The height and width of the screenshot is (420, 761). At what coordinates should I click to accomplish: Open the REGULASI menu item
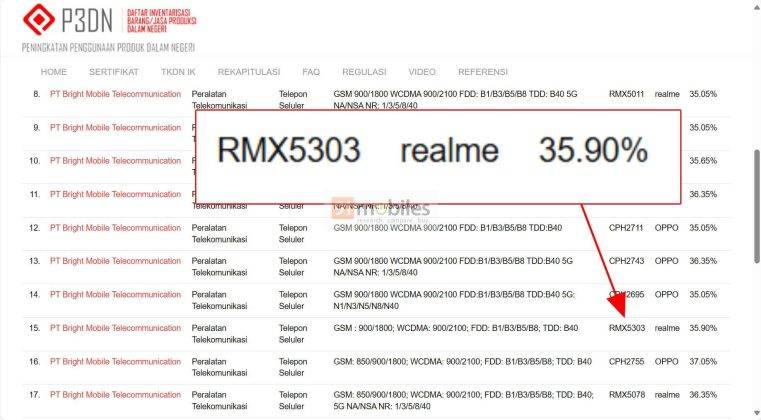(x=364, y=72)
